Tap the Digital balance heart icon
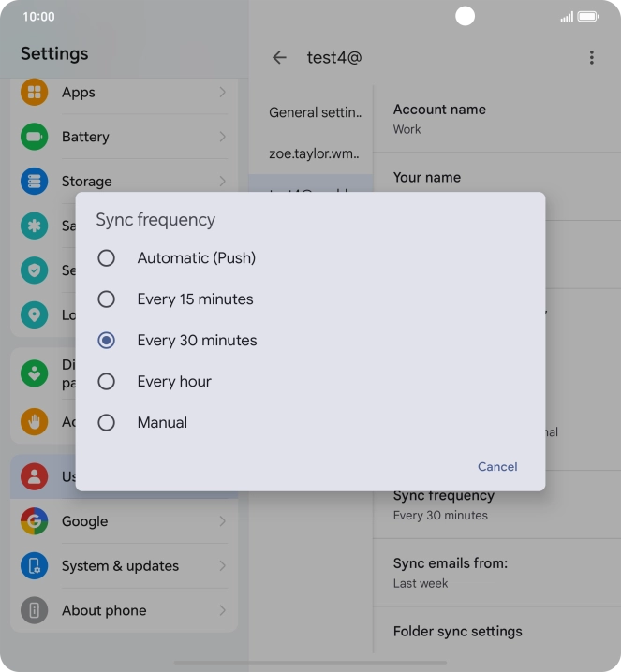 [x=35, y=373]
